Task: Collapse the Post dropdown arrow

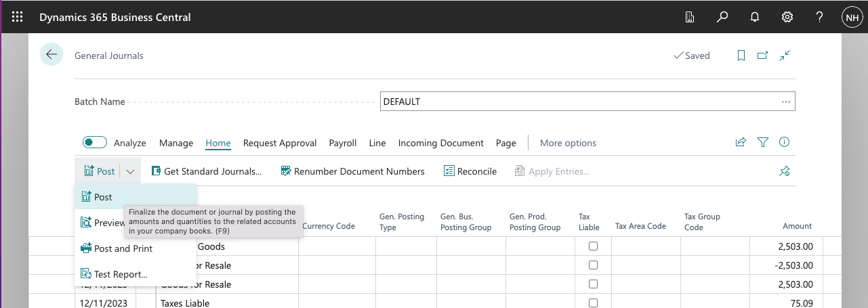Action: coord(130,172)
